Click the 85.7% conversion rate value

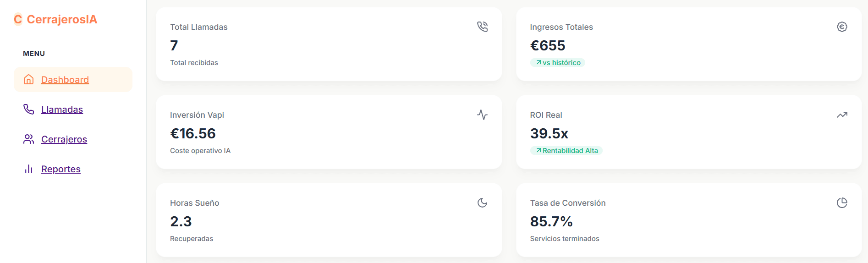point(551,221)
